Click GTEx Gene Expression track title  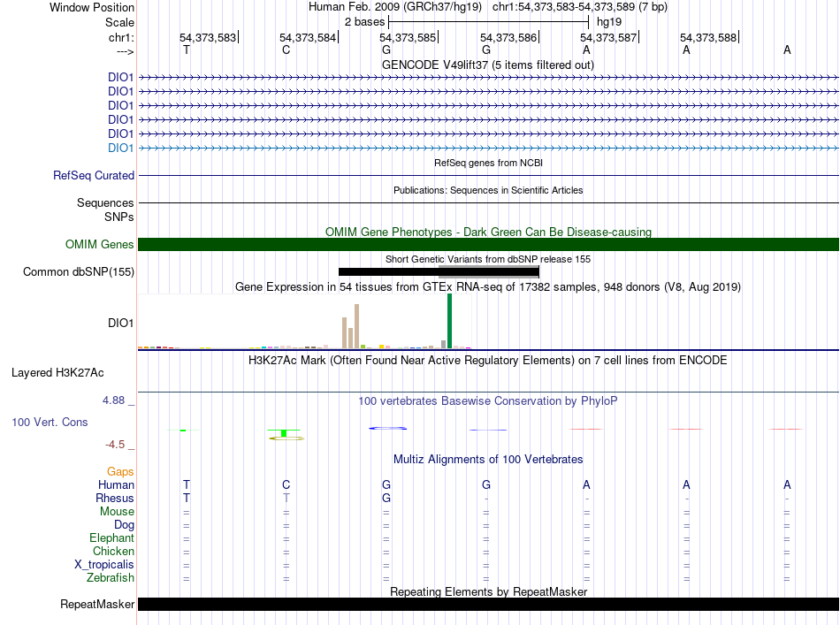(x=488, y=287)
